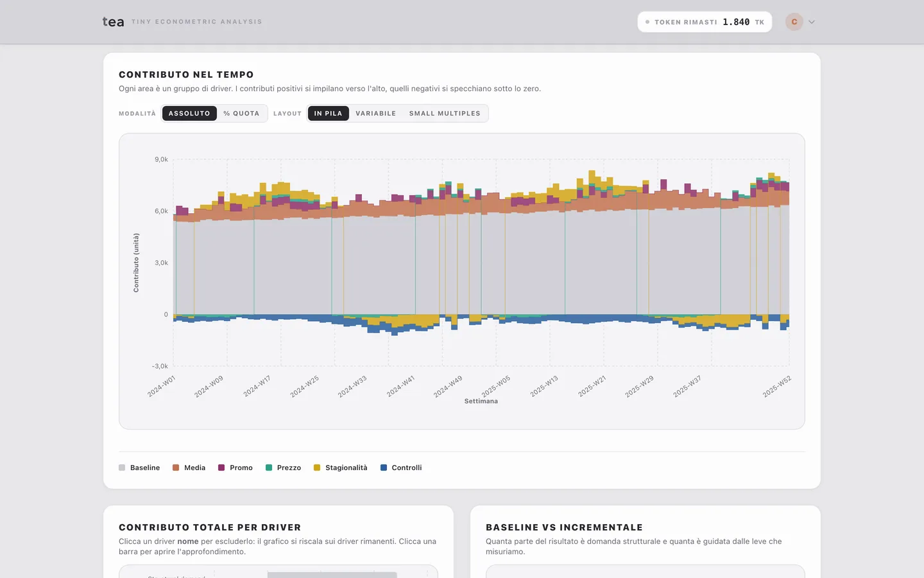Click the 9,0k y-axis value
924x578 pixels.
(x=161, y=159)
